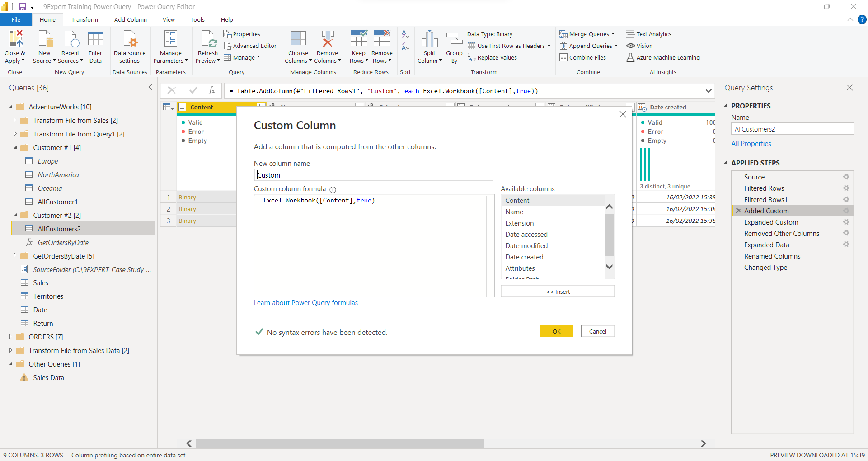Click the Combine Files icon

pyautogui.click(x=563, y=57)
